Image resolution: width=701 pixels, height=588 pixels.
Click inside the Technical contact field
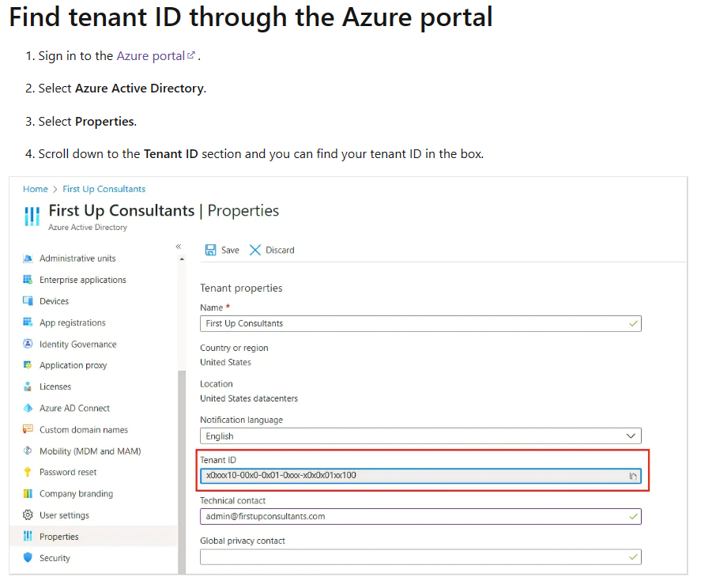[356, 516]
